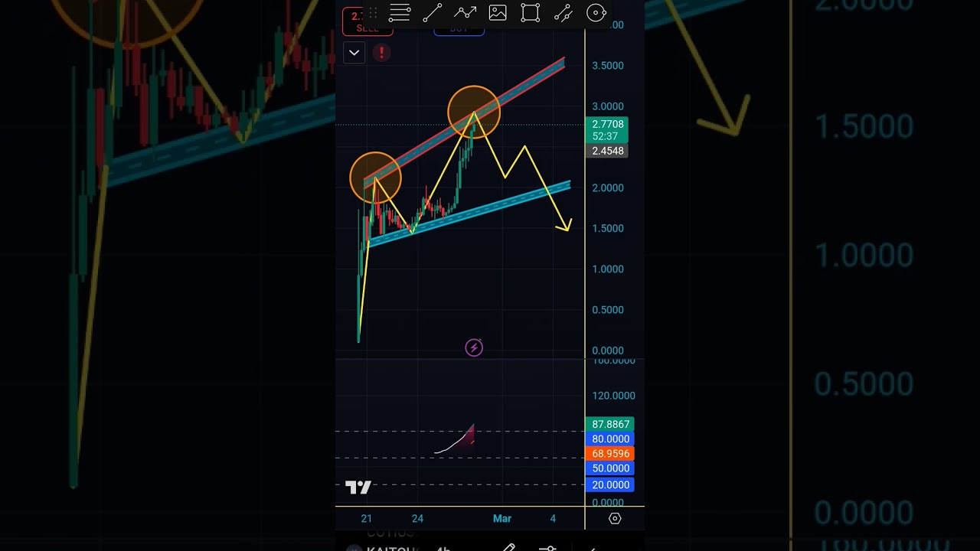Image resolution: width=980 pixels, height=551 pixels.
Task: Select the Rectangle shape tool
Action: click(530, 12)
